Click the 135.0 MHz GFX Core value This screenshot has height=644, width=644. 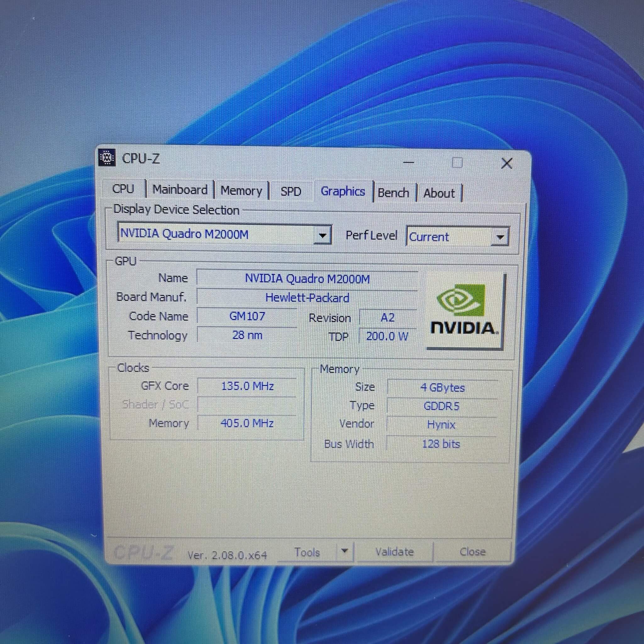click(247, 386)
